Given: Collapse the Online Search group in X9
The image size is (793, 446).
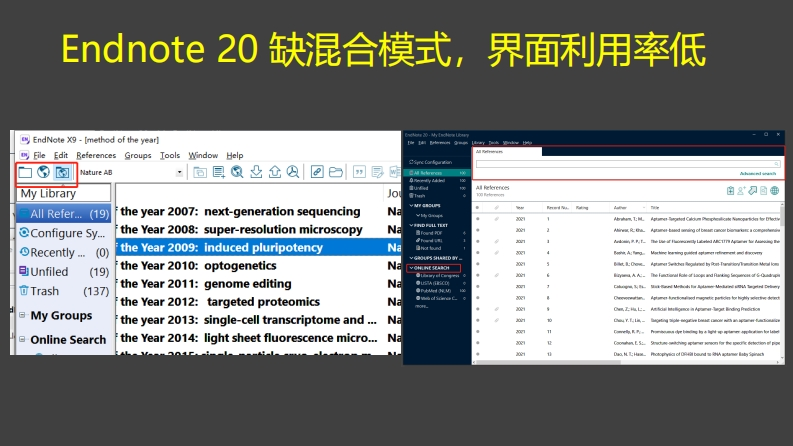Looking at the screenshot, I should point(22,340).
